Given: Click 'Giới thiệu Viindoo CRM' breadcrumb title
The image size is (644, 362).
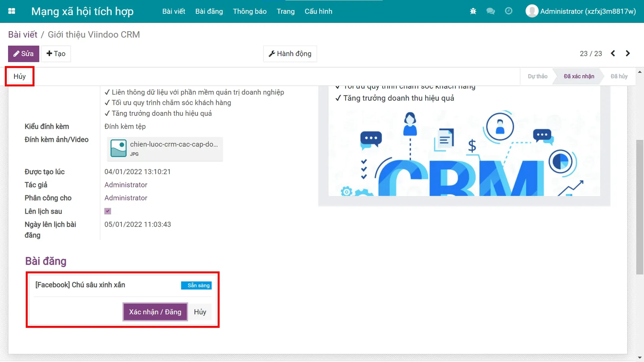Looking at the screenshot, I should click(94, 34).
